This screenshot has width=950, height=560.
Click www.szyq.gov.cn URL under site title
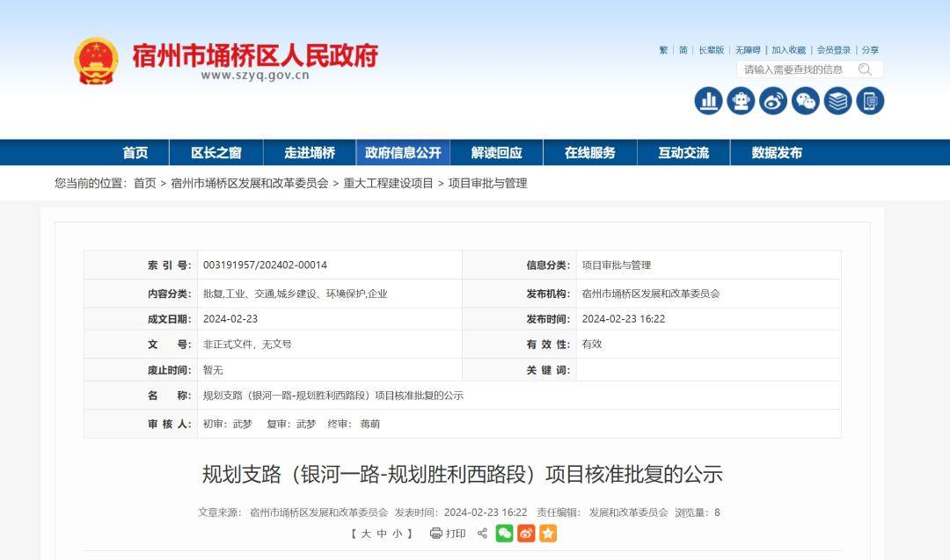click(255, 76)
